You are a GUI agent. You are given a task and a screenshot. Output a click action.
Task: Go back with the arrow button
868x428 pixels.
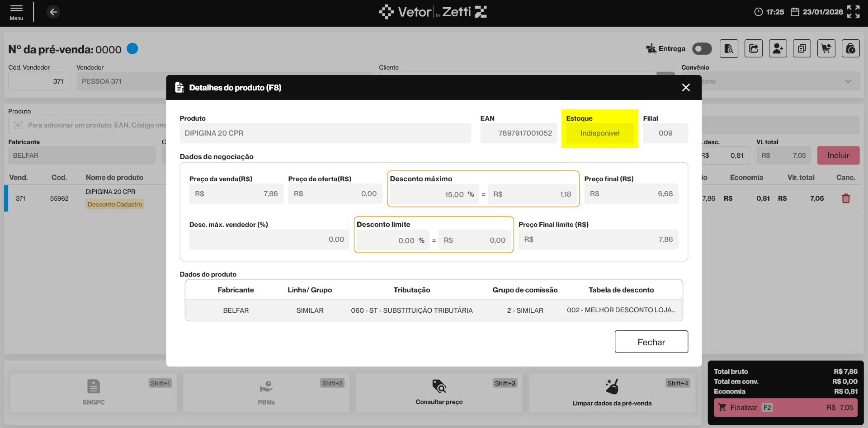tap(53, 12)
